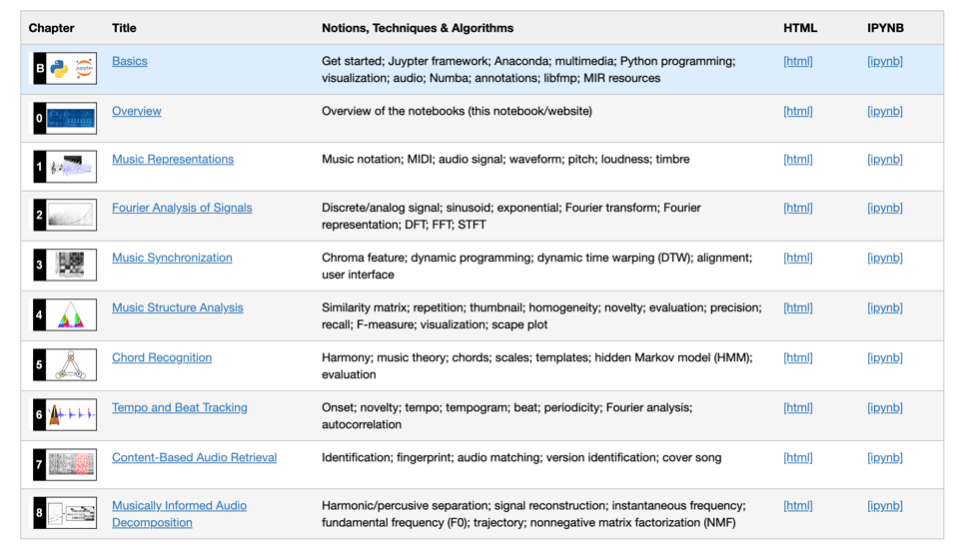Open the Musically Informed Audio Decomposition link

point(180,506)
